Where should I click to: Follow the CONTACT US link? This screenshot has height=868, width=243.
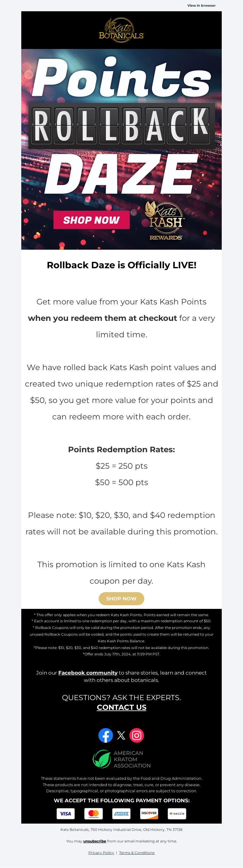pyautogui.click(x=122, y=707)
